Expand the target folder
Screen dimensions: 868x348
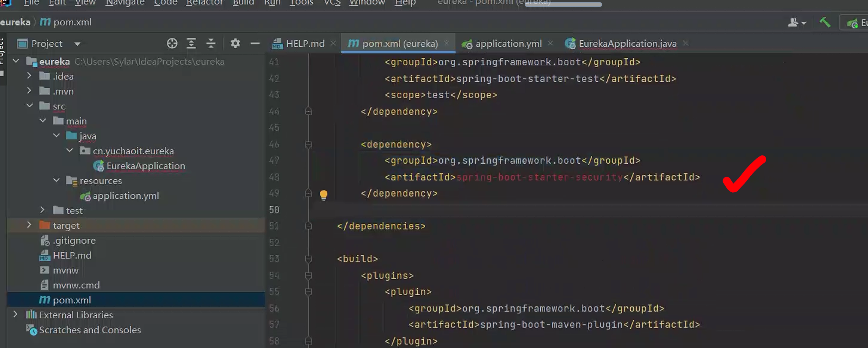coord(29,225)
